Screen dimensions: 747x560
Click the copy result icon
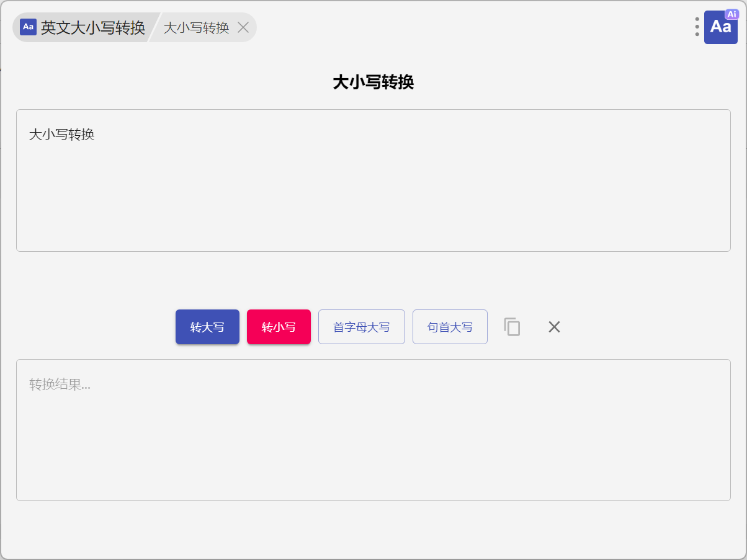click(512, 327)
